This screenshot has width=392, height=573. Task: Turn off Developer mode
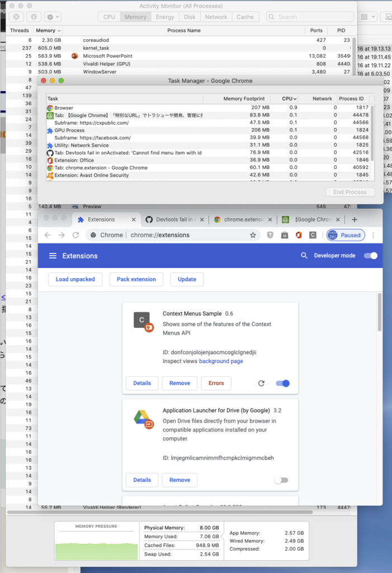coord(370,256)
